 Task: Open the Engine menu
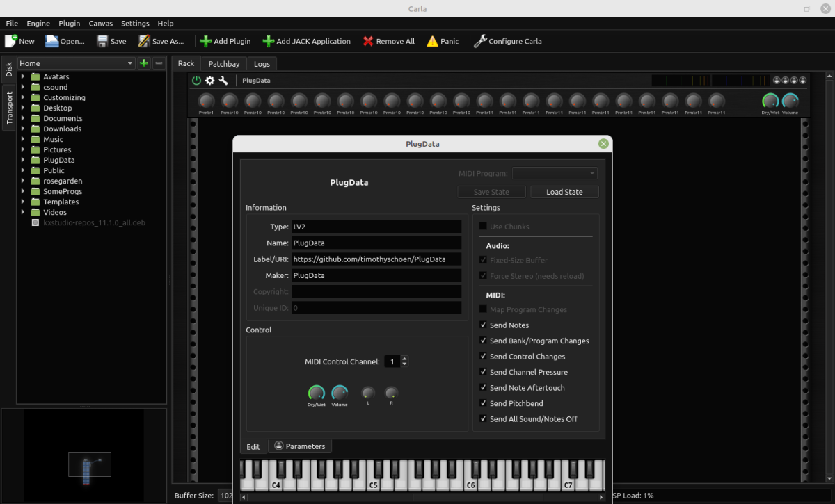(x=38, y=24)
